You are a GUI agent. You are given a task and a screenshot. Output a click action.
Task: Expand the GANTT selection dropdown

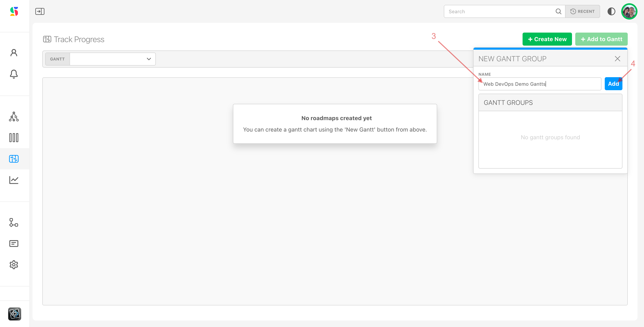click(x=112, y=59)
